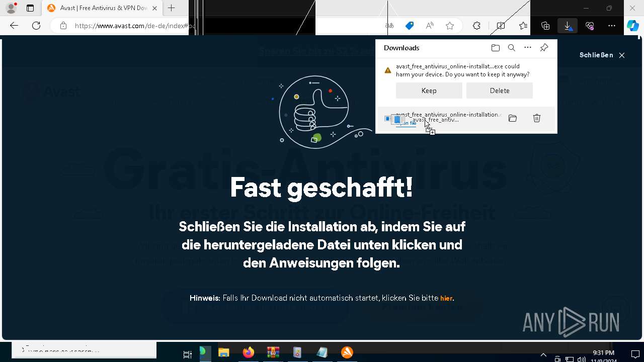Viewport: 644px width, 362px height.
Task: Open the profile avatar menu
Action: coord(11,8)
